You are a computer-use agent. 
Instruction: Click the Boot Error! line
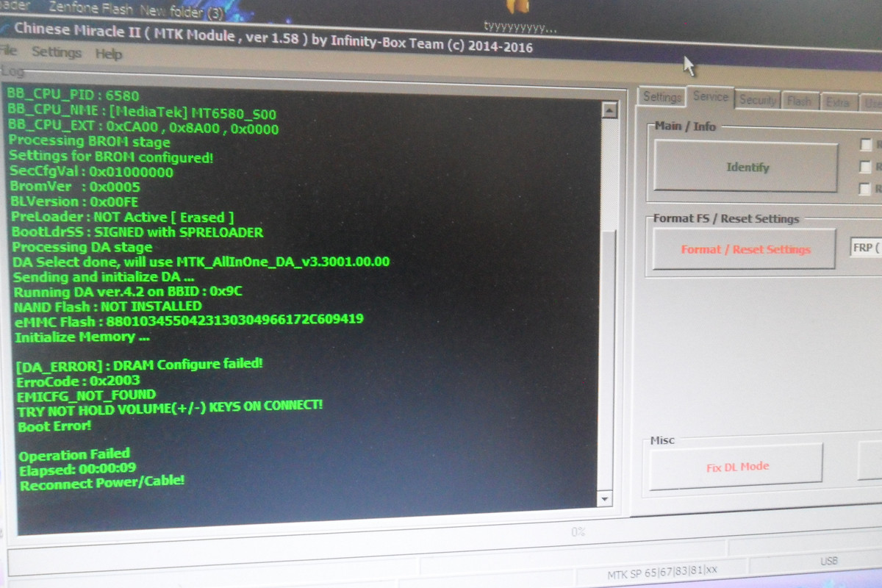tap(54, 426)
